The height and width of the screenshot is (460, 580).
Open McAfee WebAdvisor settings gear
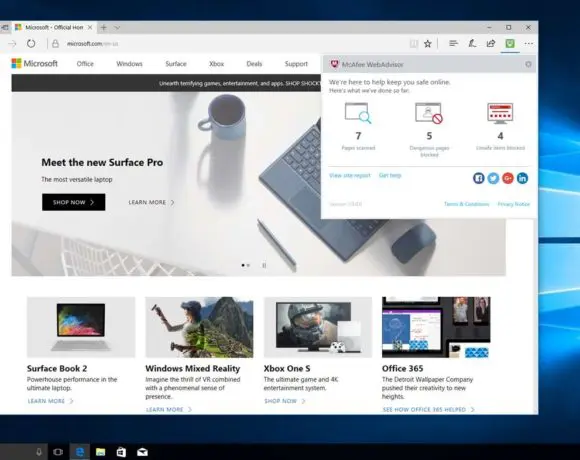point(528,64)
